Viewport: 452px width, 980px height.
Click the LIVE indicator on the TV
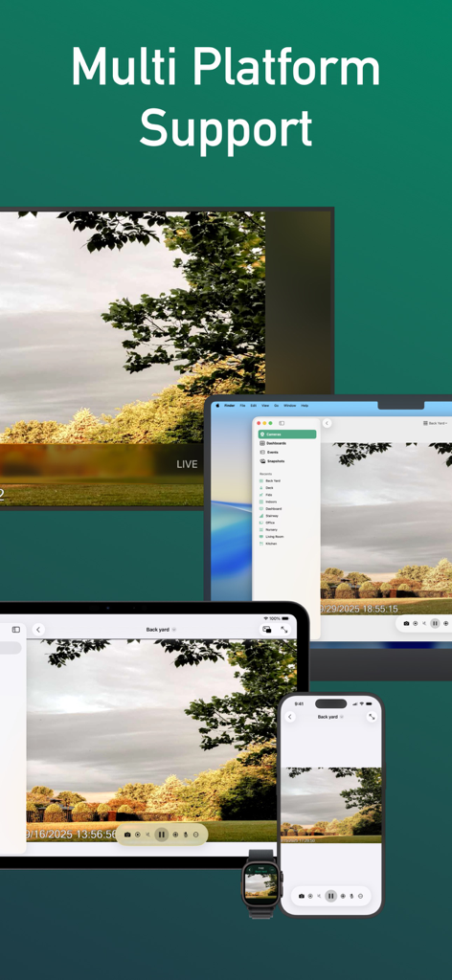pos(187,464)
